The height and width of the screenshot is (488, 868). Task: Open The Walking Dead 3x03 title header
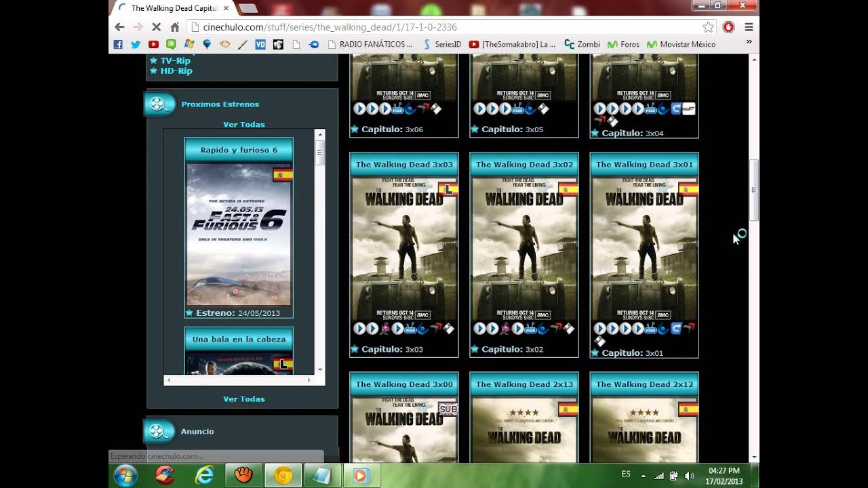404,164
